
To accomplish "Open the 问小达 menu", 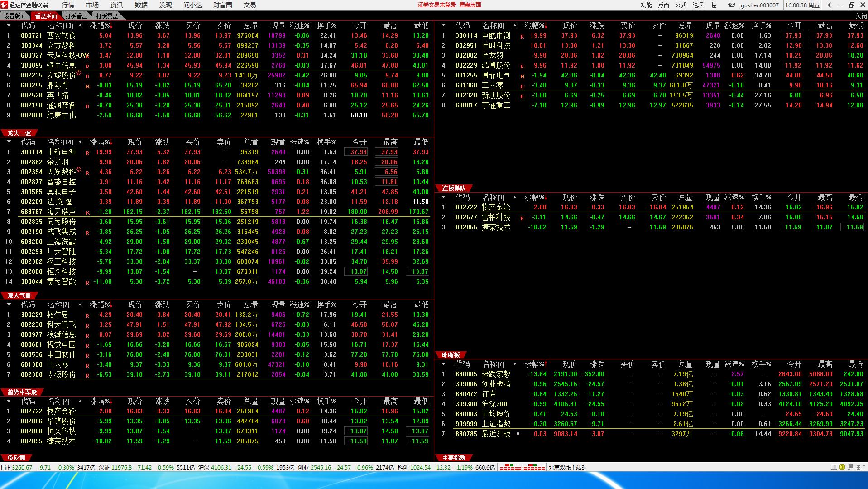I will (x=193, y=5).
